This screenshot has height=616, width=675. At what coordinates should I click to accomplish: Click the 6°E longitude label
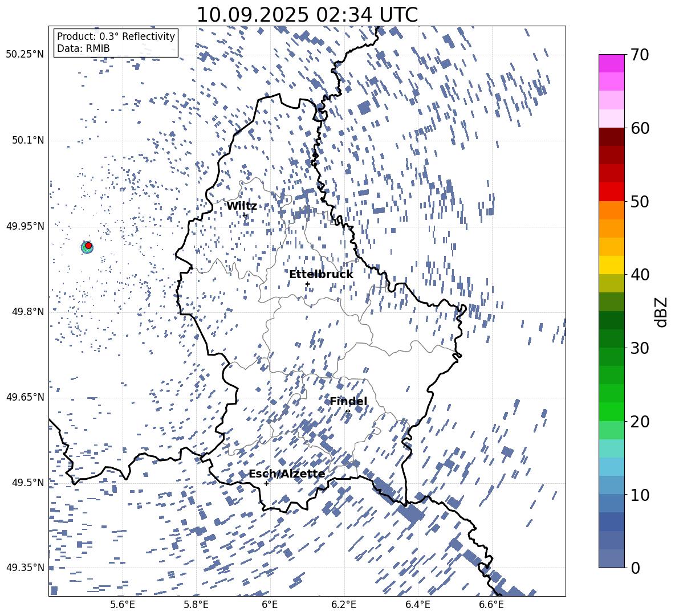[x=270, y=605]
